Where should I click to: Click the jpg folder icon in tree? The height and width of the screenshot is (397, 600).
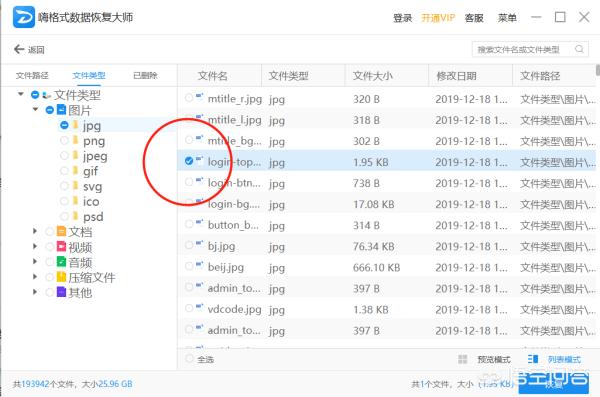click(x=76, y=125)
